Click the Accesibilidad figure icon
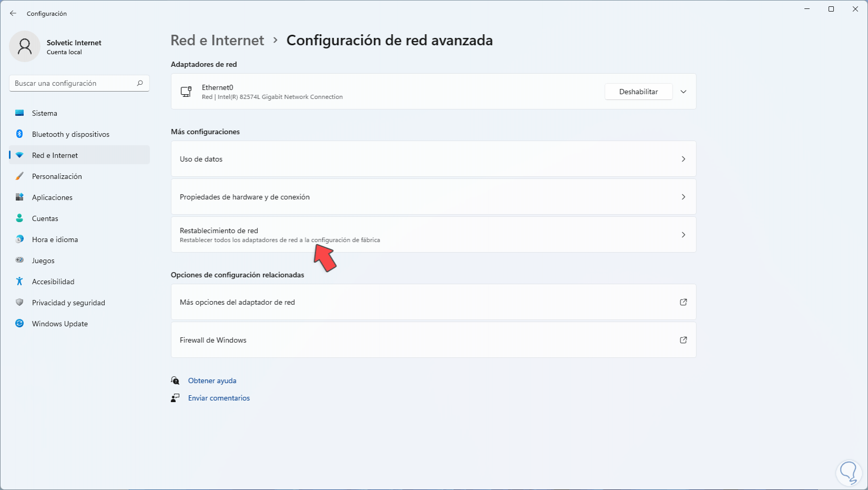 click(19, 282)
